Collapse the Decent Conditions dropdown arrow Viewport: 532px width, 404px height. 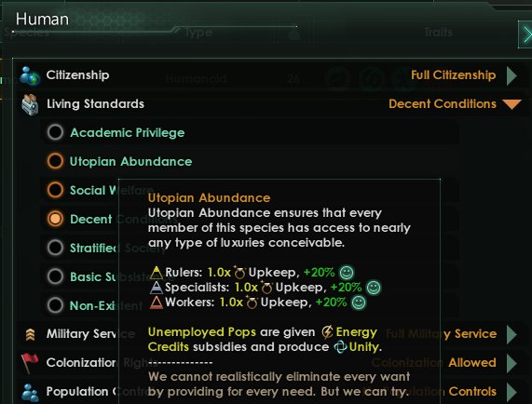pos(512,104)
